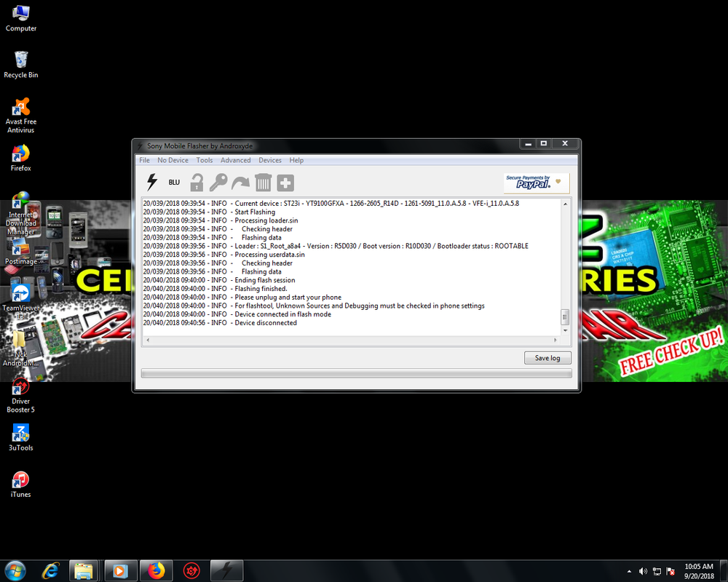Select the Internet Download Manager desktop icon

(21, 213)
